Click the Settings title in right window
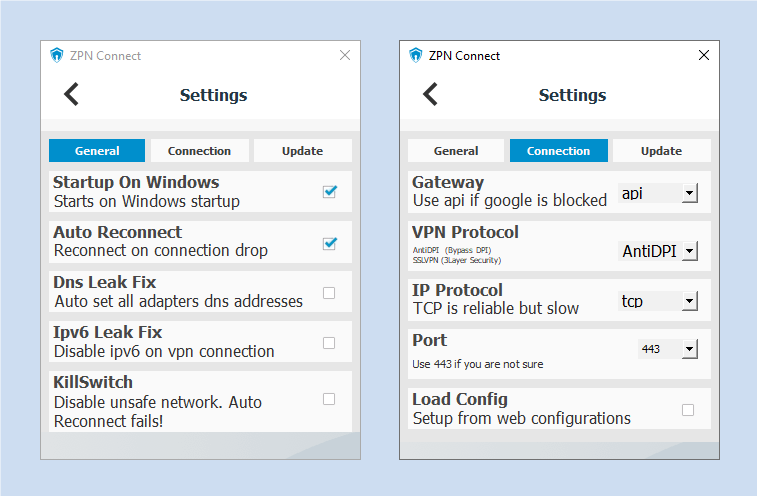 (x=573, y=95)
